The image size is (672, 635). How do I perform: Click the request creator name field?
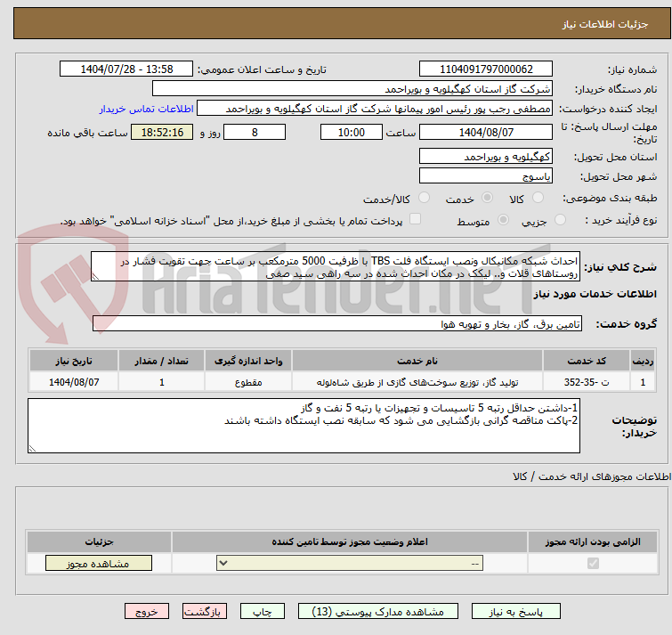(x=375, y=109)
